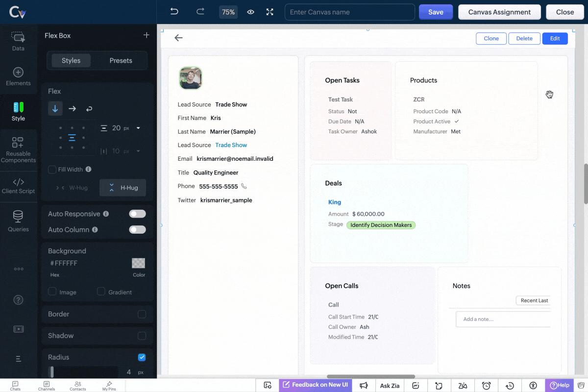Click the Clone button in the canvas
Viewport: 588px width, 392px height.
pyautogui.click(x=491, y=38)
